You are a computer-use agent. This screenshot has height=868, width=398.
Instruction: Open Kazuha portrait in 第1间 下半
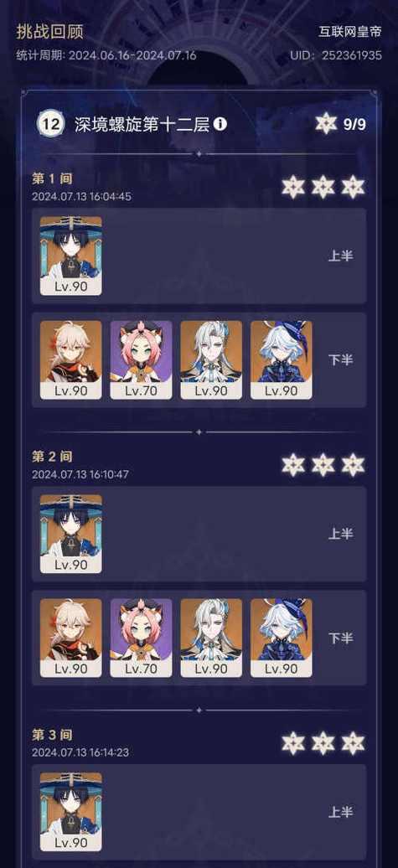coord(71,359)
